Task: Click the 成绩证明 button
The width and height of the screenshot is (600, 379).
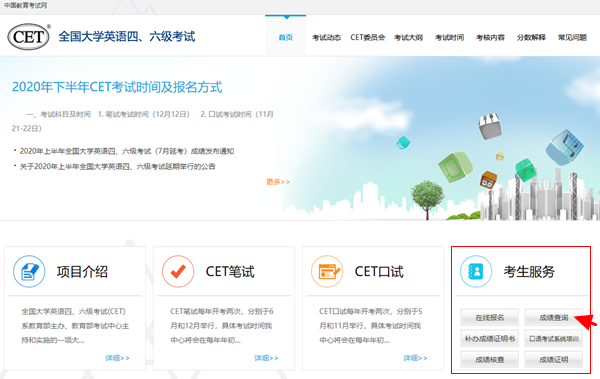Action: [x=553, y=359]
